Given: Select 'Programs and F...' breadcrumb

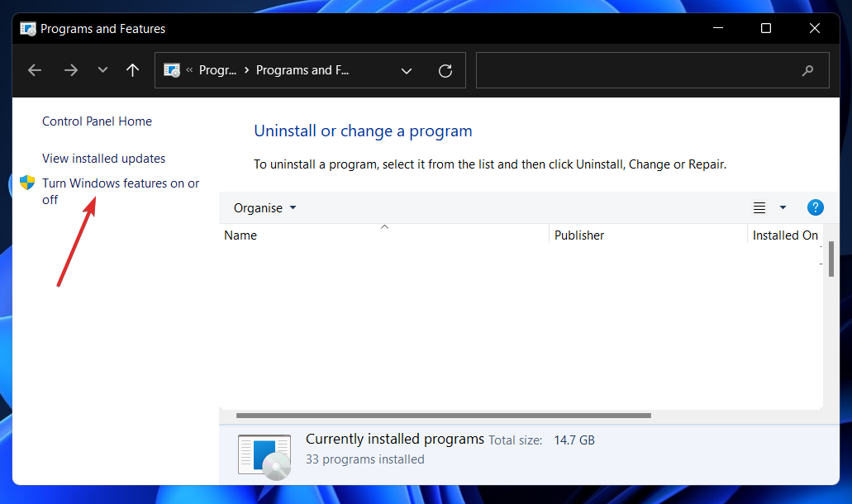Looking at the screenshot, I should [x=302, y=70].
